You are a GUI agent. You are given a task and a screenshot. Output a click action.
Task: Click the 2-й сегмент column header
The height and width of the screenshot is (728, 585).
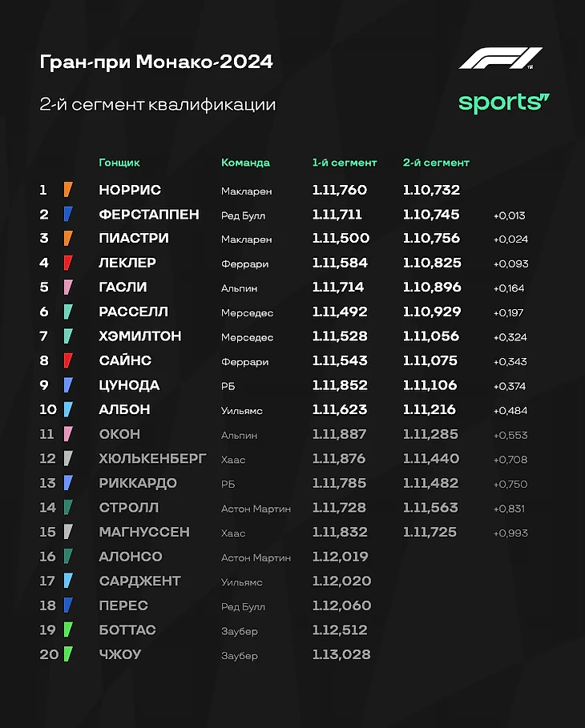pyautogui.click(x=436, y=163)
